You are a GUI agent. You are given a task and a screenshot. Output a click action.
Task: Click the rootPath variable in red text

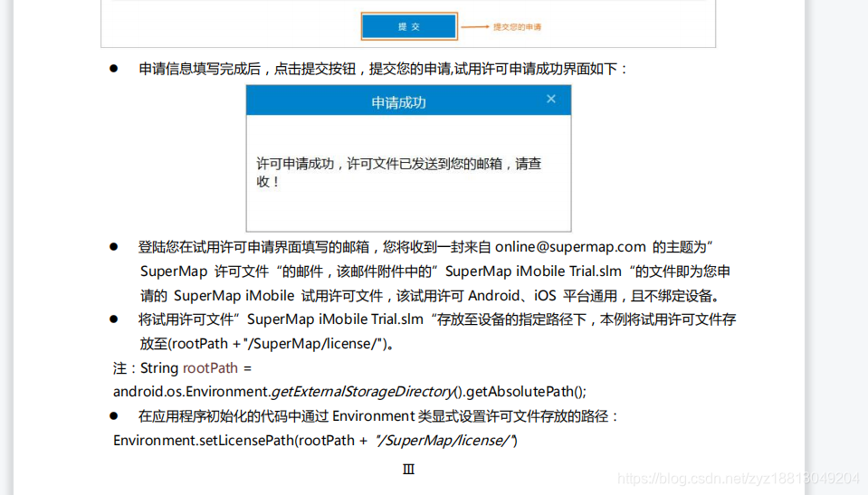pos(210,368)
